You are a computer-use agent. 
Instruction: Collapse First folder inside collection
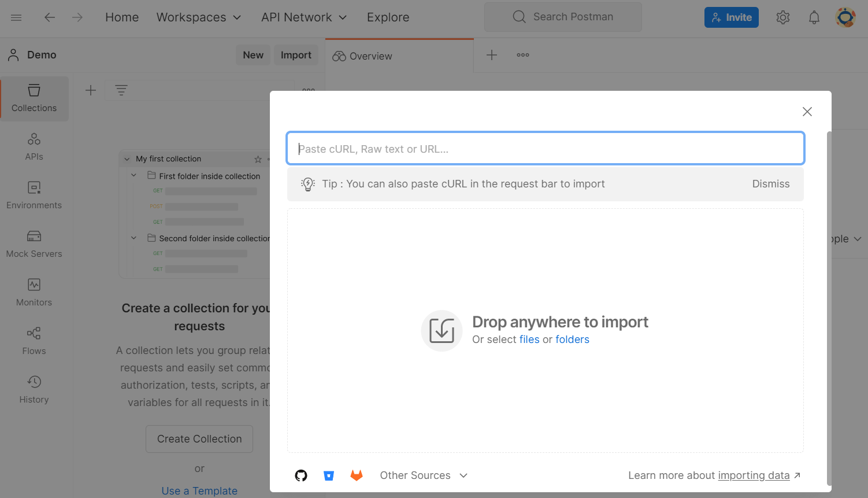pyautogui.click(x=133, y=175)
